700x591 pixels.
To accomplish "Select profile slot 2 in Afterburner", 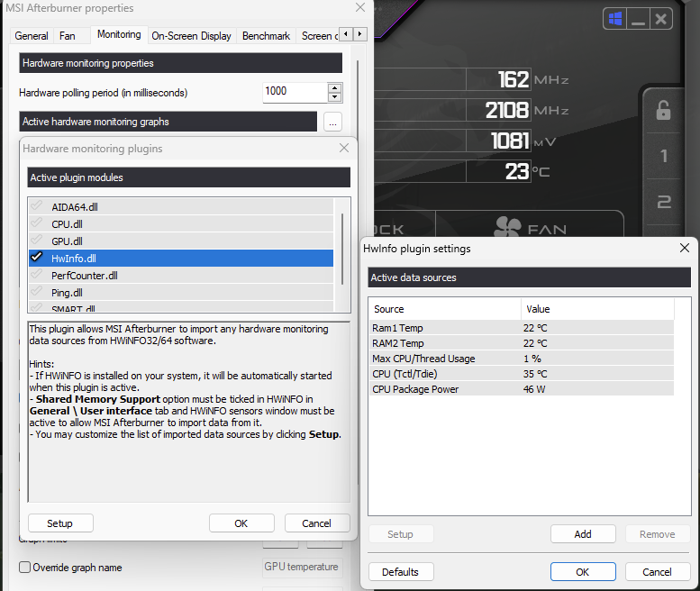I will [x=664, y=202].
